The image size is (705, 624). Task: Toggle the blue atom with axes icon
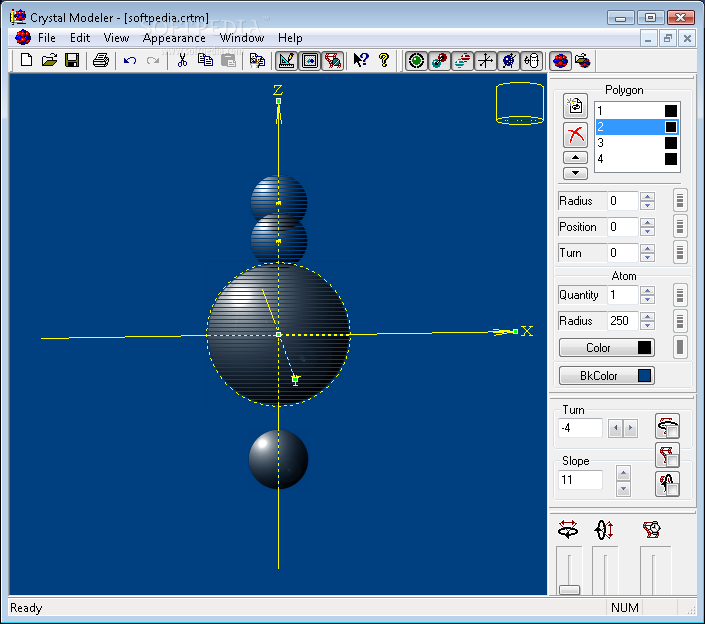coord(509,61)
